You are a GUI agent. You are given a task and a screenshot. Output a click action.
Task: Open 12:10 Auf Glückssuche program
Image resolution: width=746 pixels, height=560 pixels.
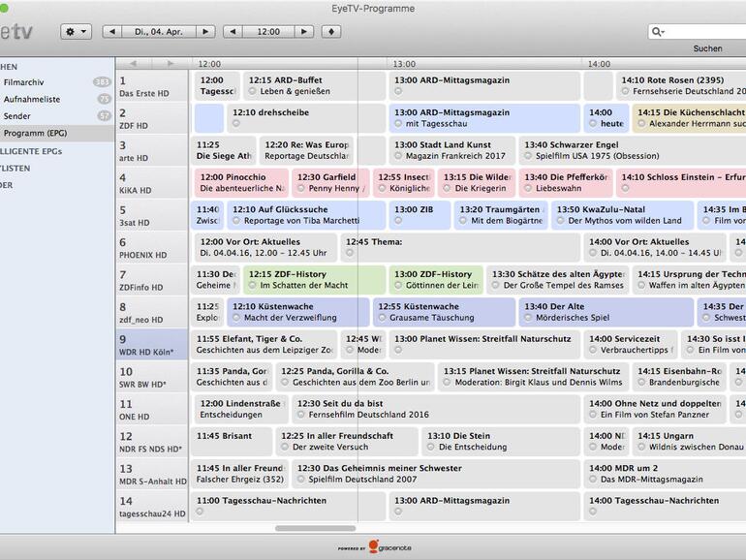click(x=306, y=215)
